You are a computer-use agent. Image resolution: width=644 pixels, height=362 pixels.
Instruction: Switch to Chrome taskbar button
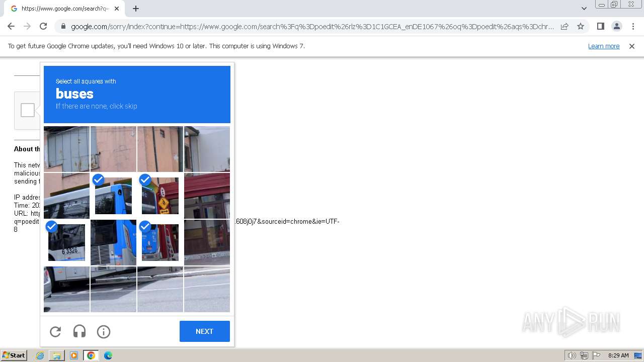pyautogui.click(x=91, y=355)
